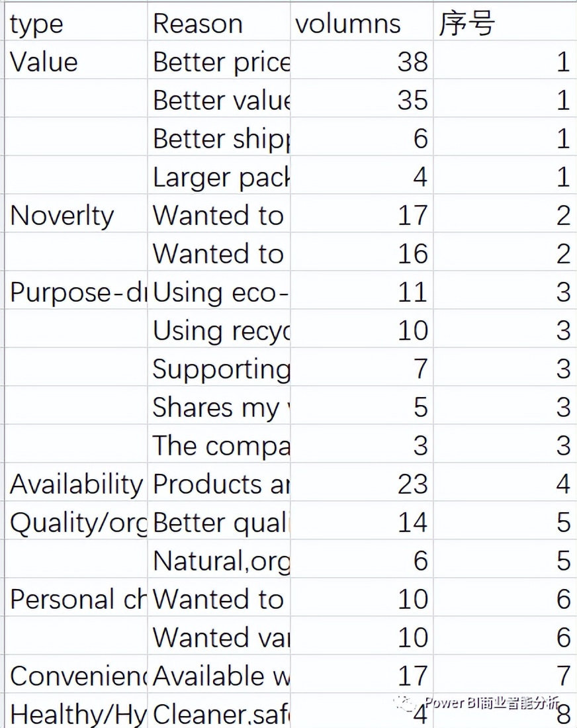This screenshot has height=728, width=577.
Task: Click the 'Supporting' reason cell
Action: pyautogui.click(x=219, y=367)
